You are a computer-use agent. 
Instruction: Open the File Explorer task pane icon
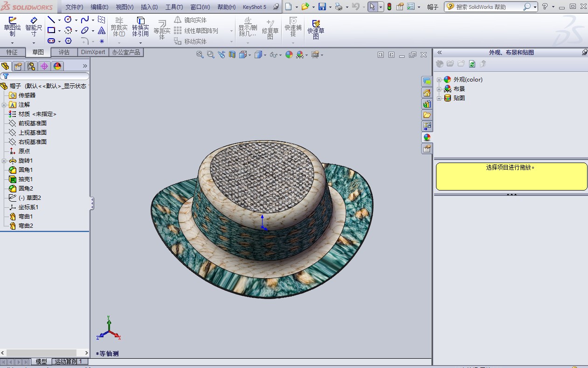pos(427,115)
